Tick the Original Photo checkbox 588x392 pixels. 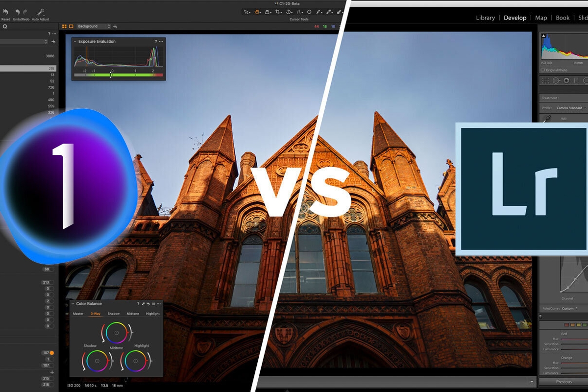(x=543, y=70)
